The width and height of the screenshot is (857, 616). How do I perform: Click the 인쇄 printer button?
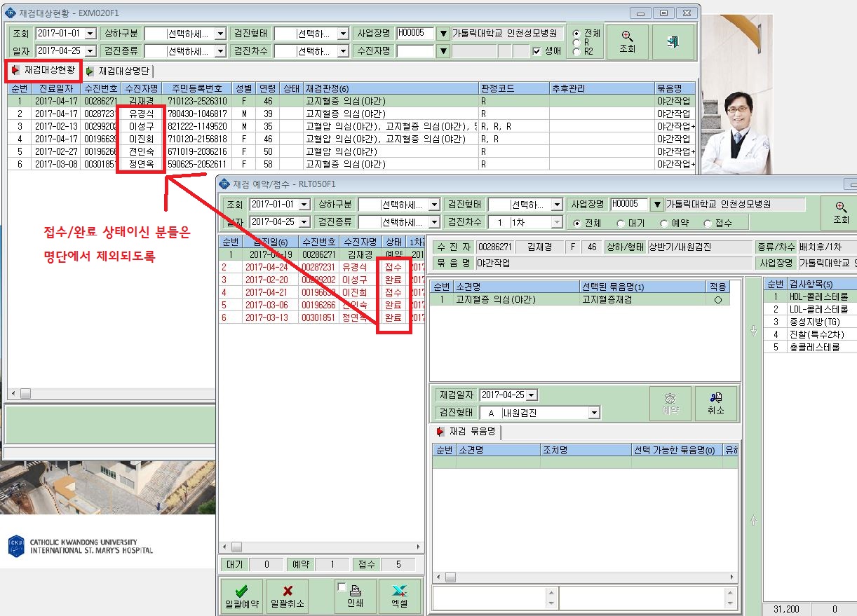[355, 596]
